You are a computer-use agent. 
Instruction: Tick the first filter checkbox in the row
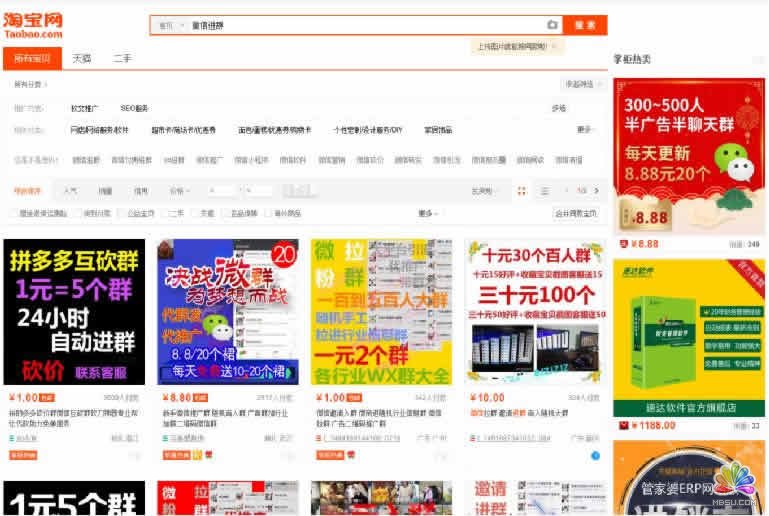13,213
